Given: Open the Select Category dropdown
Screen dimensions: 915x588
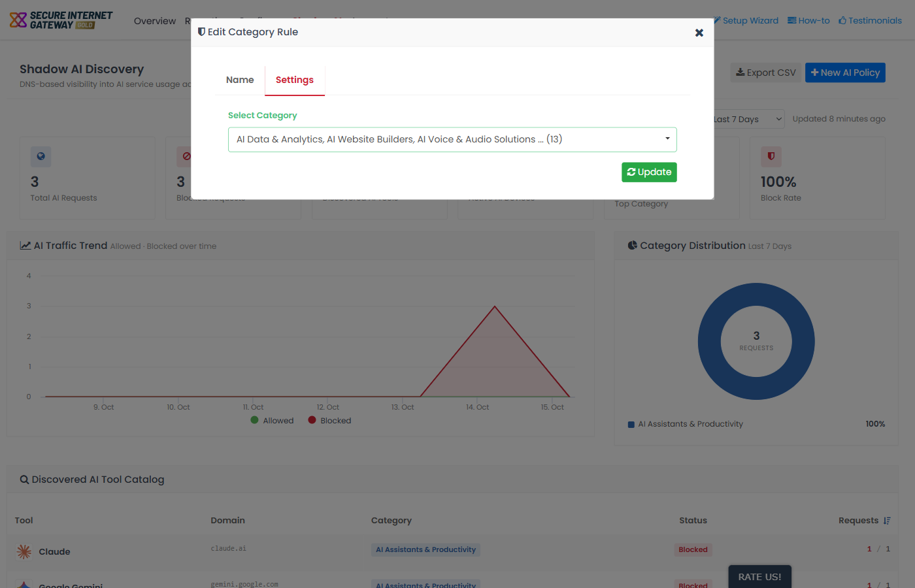Looking at the screenshot, I should (x=452, y=139).
